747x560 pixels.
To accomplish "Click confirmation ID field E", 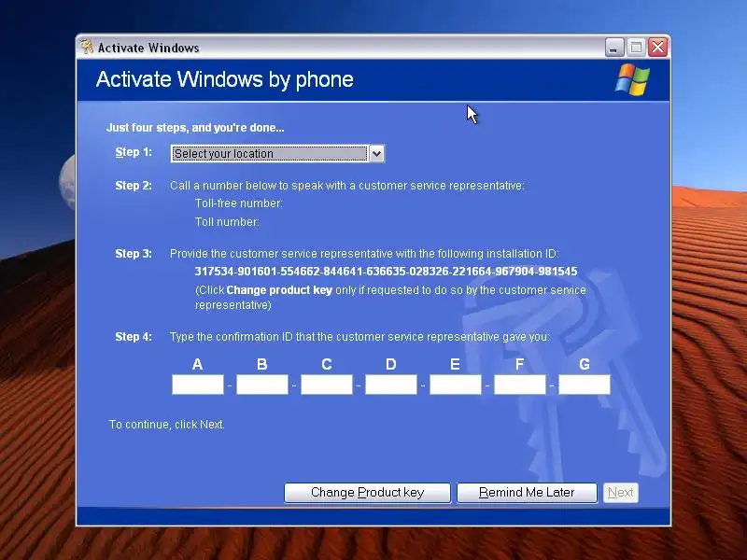I will [x=456, y=385].
